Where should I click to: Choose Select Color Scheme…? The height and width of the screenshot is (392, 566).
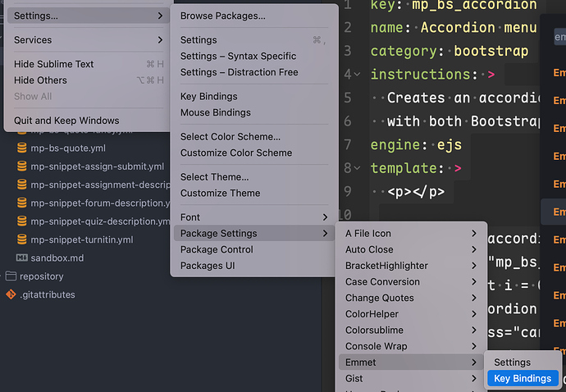(x=254, y=137)
